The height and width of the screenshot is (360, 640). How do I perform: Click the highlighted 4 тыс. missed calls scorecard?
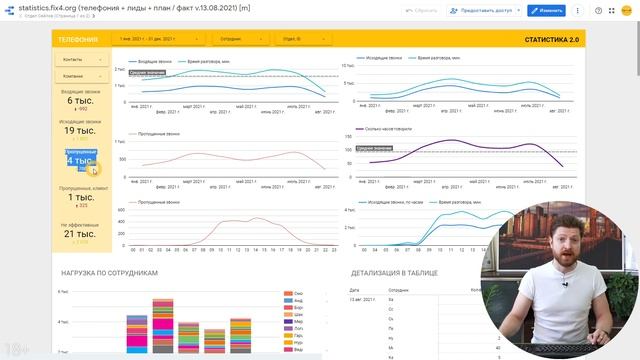point(81,160)
